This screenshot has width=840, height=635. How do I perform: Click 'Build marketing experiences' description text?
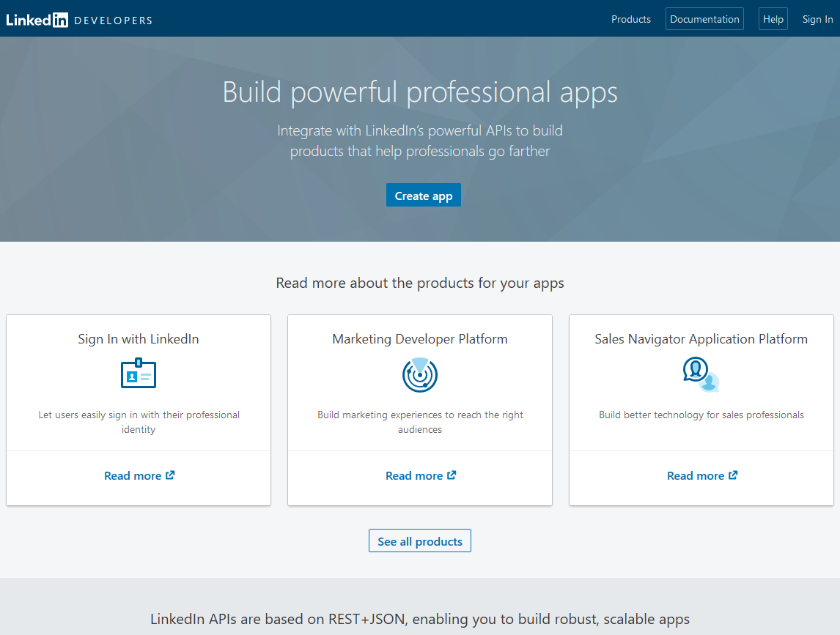tap(420, 422)
